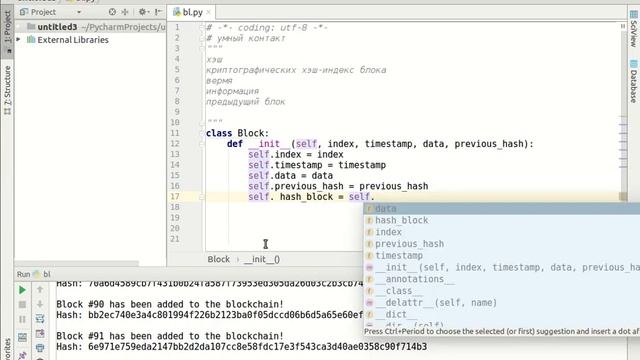Click the Up the Stack Trace arrow
The width and height of the screenshot is (640, 360).
pos(40,289)
